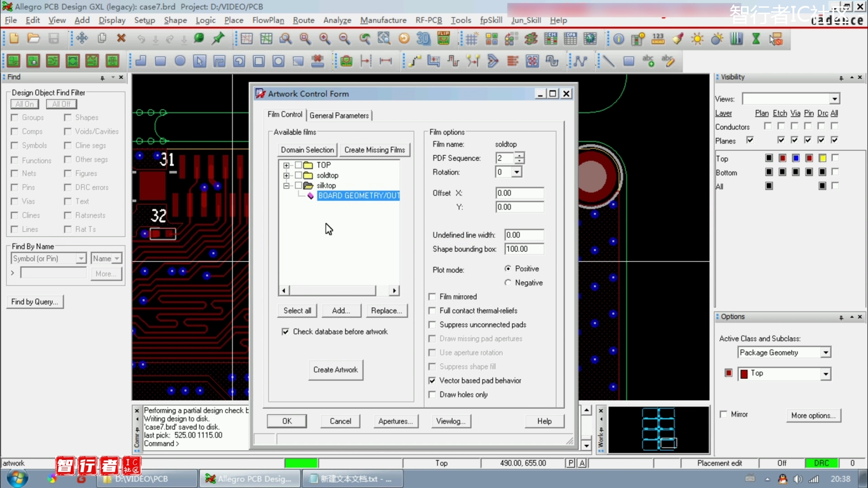Open the Rotation dropdown
Viewport: 868px width, 488px height.
pos(517,172)
